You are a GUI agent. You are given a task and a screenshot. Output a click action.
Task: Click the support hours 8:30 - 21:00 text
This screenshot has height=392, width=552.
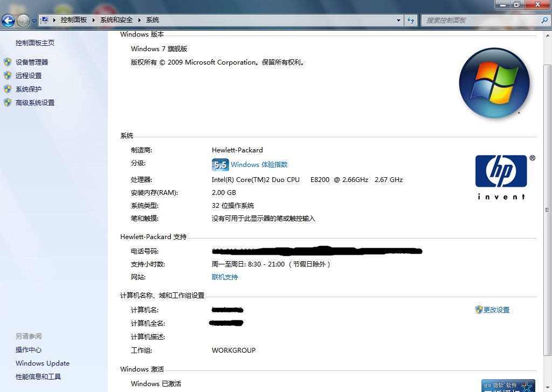click(271, 264)
